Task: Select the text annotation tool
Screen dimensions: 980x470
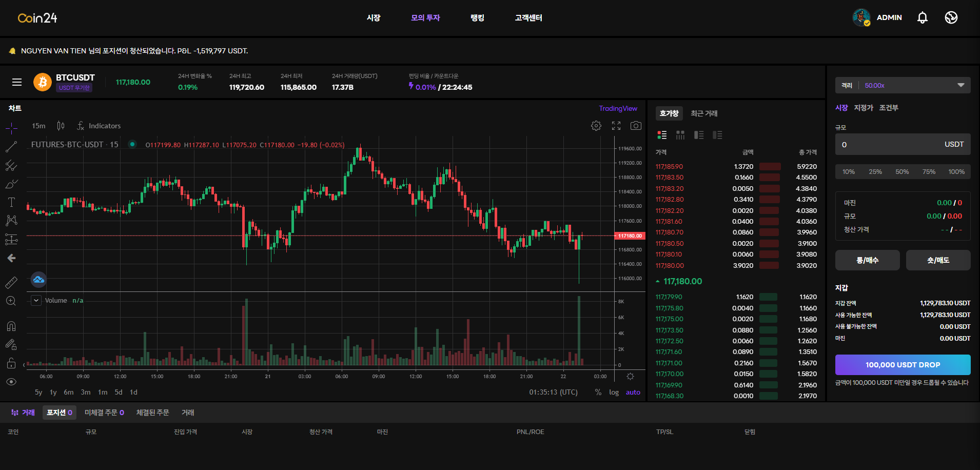Action: 11,202
